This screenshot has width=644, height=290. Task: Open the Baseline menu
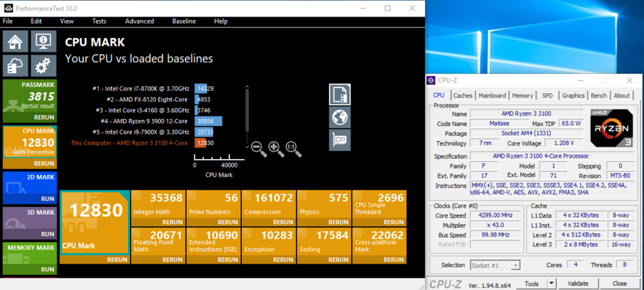tap(184, 21)
